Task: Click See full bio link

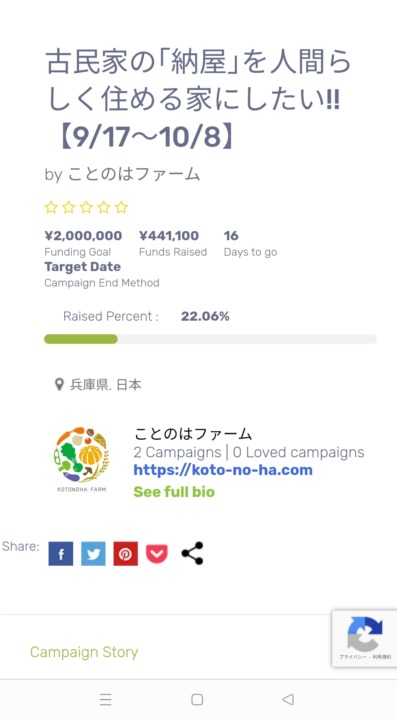Action: (174, 492)
